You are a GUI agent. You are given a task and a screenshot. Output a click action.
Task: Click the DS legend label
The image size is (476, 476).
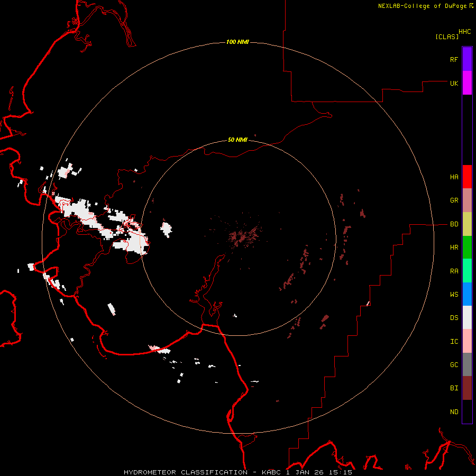coord(454,318)
